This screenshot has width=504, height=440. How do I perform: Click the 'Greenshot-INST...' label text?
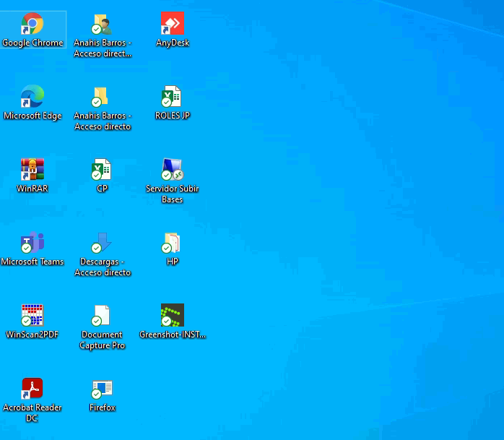point(173,335)
